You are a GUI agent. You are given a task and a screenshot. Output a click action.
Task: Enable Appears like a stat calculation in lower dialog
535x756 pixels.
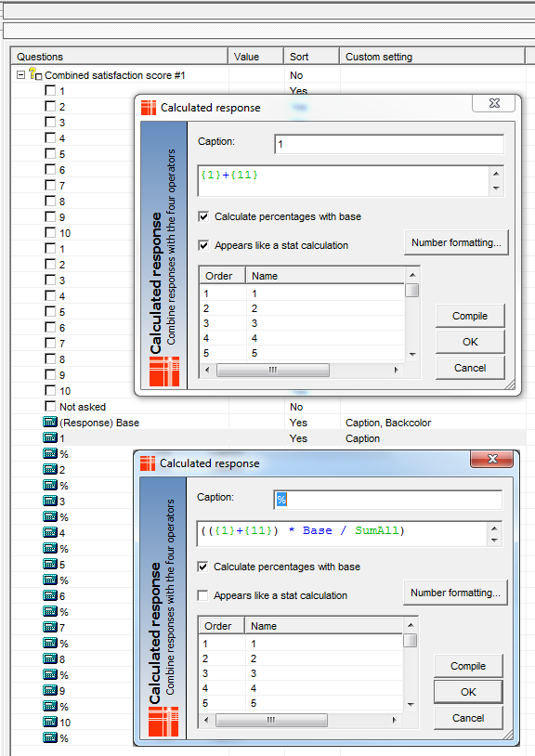[202, 595]
